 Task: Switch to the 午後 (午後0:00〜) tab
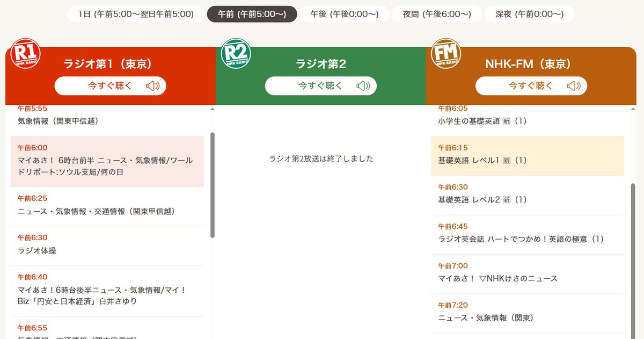pos(343,14)
